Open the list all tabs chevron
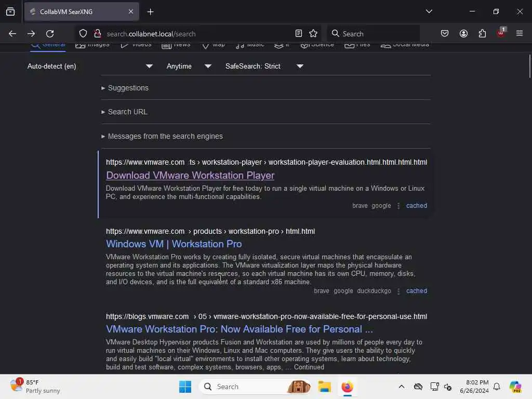 pos(429,11)
